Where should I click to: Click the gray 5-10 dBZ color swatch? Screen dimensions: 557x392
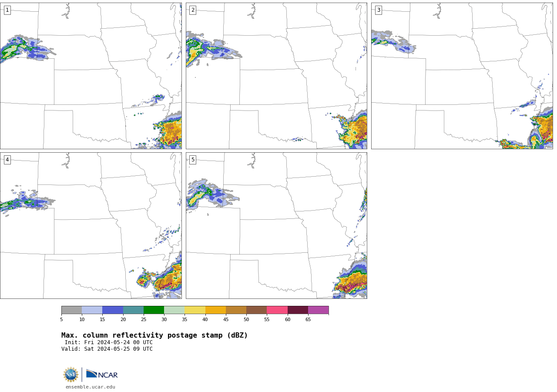click(x=71, y=310)
